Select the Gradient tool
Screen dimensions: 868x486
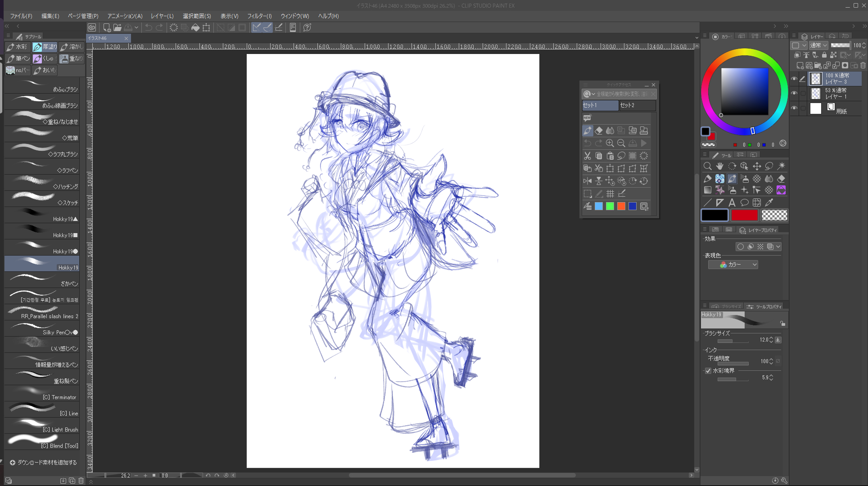708,190
